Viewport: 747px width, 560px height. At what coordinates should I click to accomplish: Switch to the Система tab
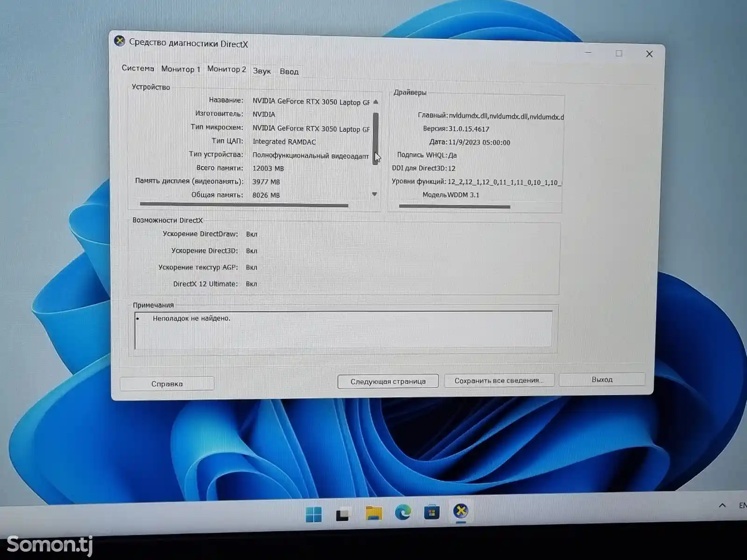pyautogui.click(x=138, y=68)
